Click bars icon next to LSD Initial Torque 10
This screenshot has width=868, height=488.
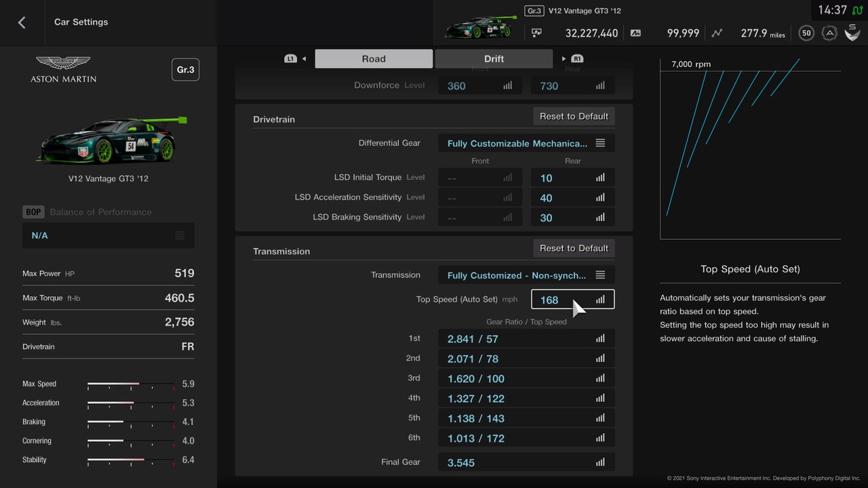[600, 178]
